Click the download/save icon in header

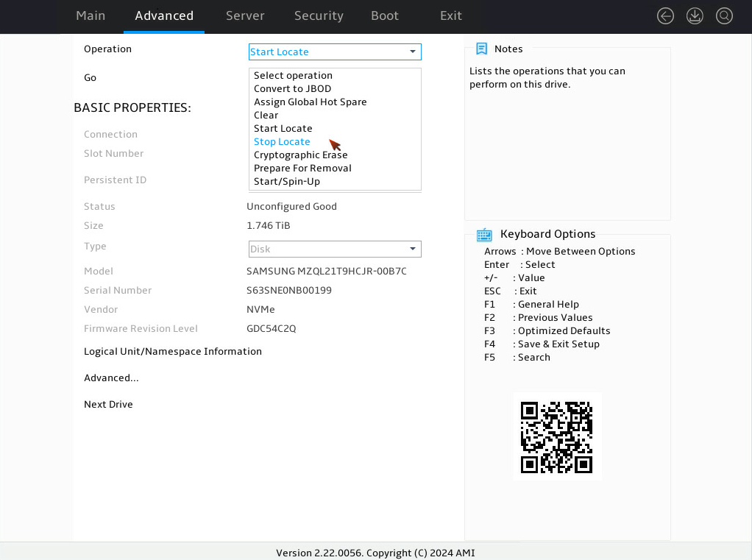pos(695,16)
